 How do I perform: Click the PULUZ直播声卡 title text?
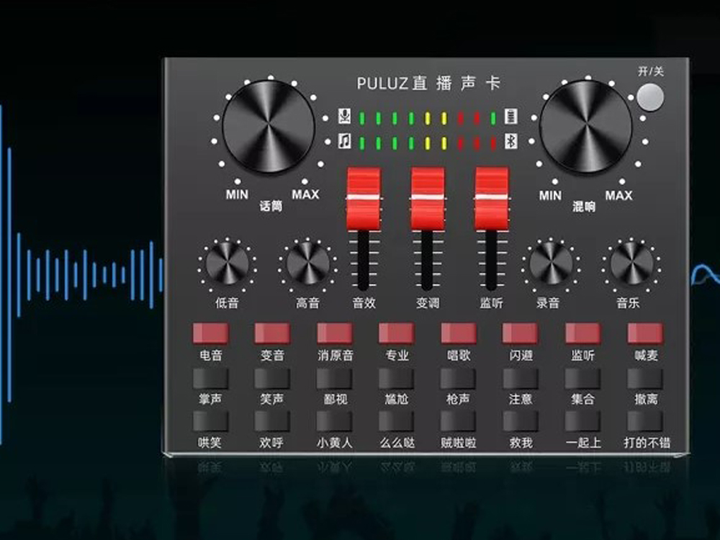coord(428,84)
